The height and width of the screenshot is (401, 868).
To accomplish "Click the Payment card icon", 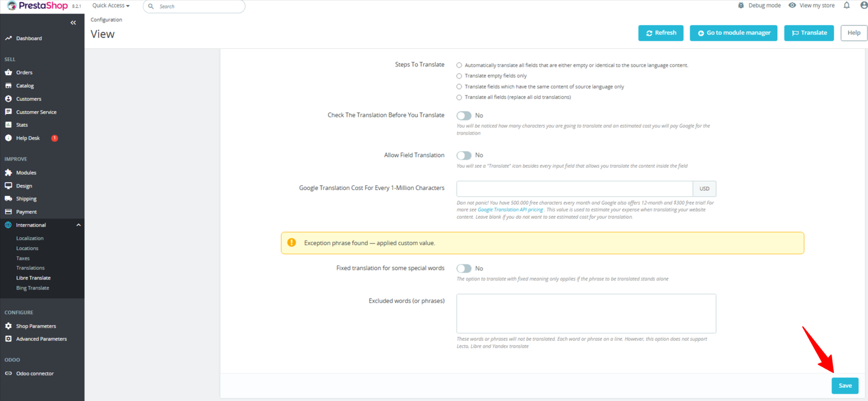I will [x=8, y=212].
